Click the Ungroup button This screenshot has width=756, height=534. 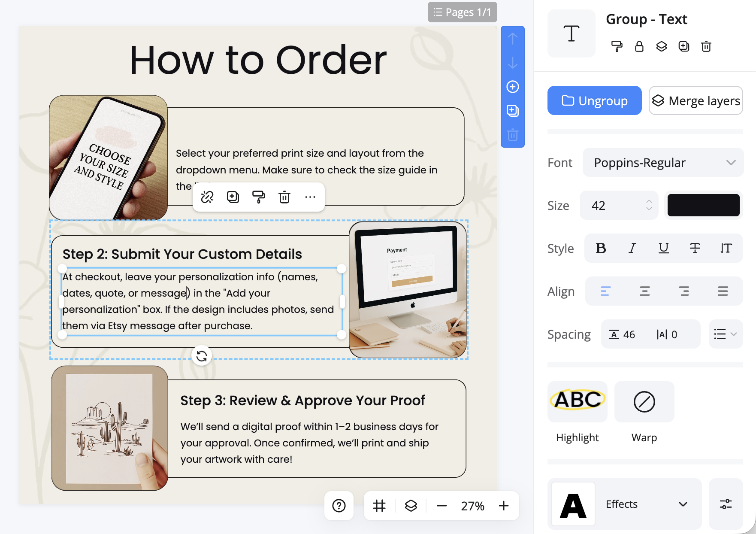pyautogui.click(x=594, y=100)
